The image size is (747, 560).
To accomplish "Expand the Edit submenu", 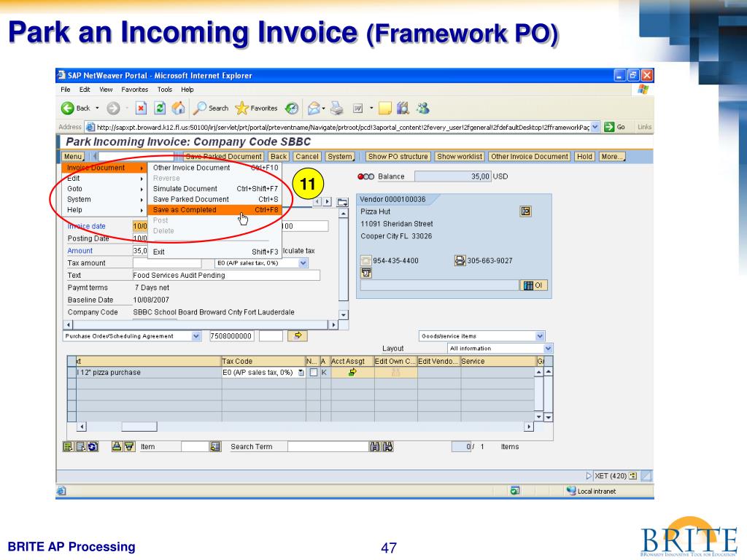I will point(104,178).
